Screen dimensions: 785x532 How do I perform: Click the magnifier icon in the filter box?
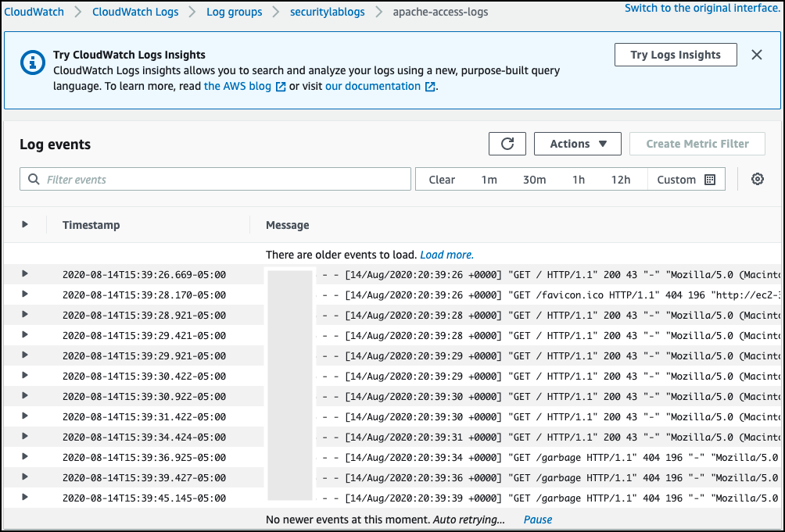34,179
